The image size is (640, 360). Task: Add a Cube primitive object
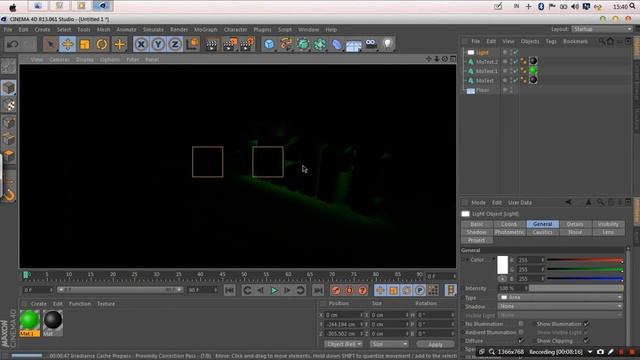pyautogui.click(x=269, y=44)
